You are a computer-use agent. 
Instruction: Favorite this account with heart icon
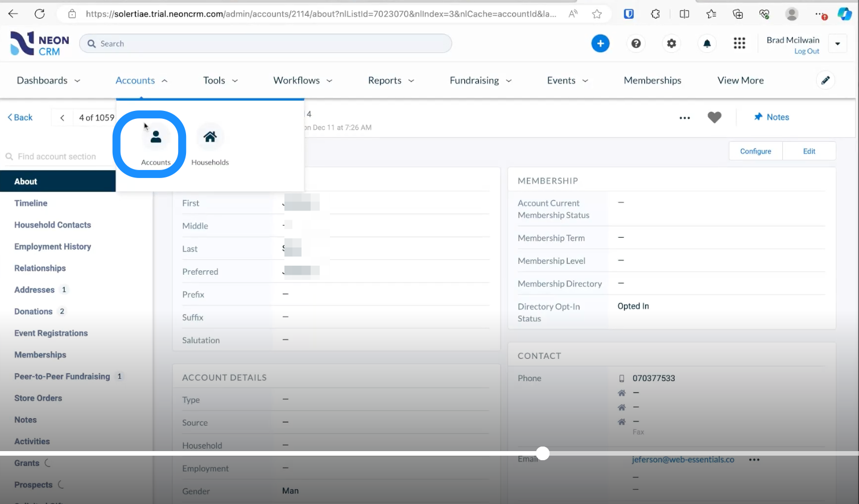pos(715,117)
